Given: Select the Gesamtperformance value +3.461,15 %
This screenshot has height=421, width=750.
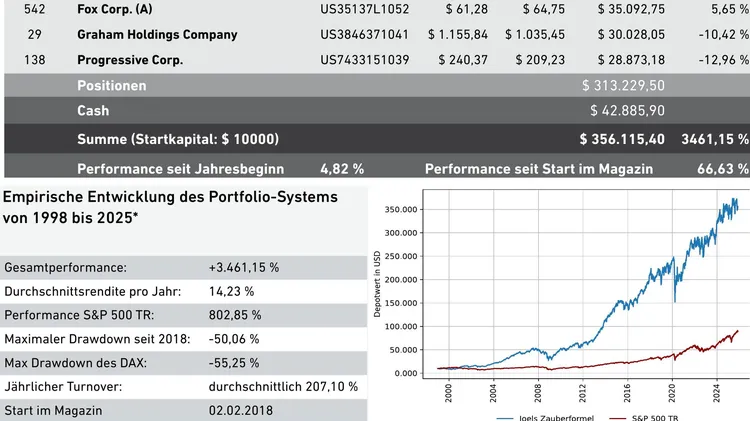Looking at the screenshot, I should pyautogui.click(x=243, y=268).
